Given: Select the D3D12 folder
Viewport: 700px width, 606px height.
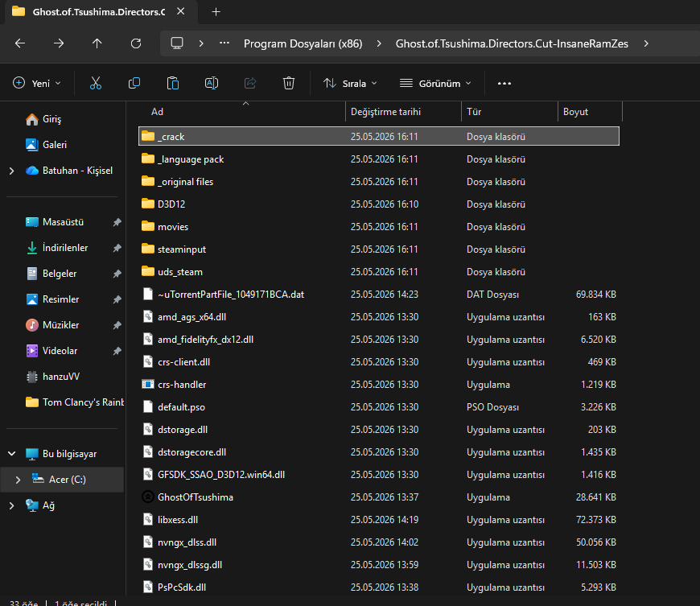Looking at the screenshot, I should tap(379, 204).
